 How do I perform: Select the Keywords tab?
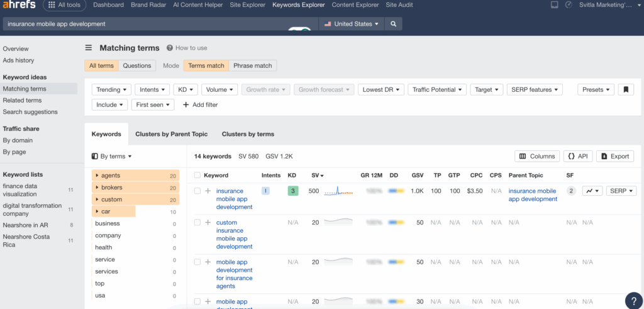click(x=106, y=134)
